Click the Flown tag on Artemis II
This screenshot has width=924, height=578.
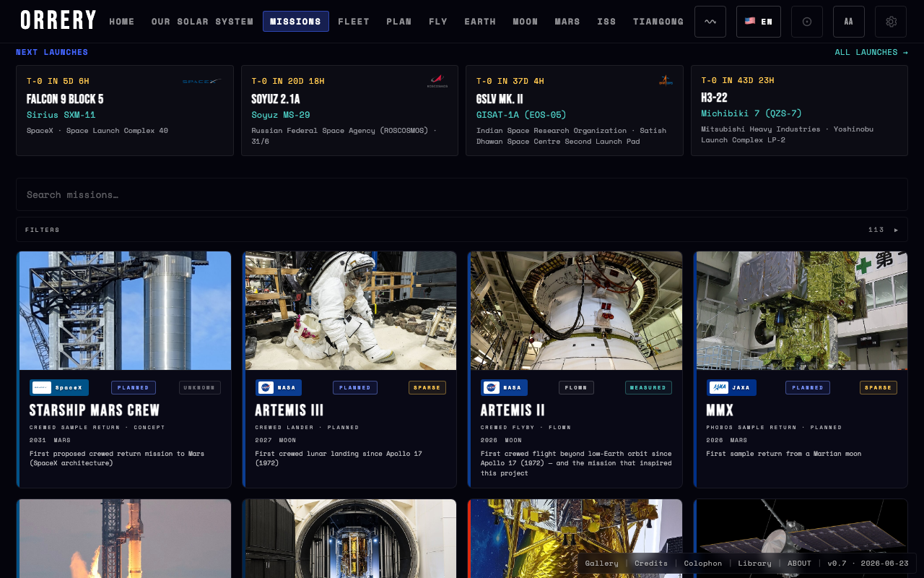pyautogui.click(x=576, y=388)
